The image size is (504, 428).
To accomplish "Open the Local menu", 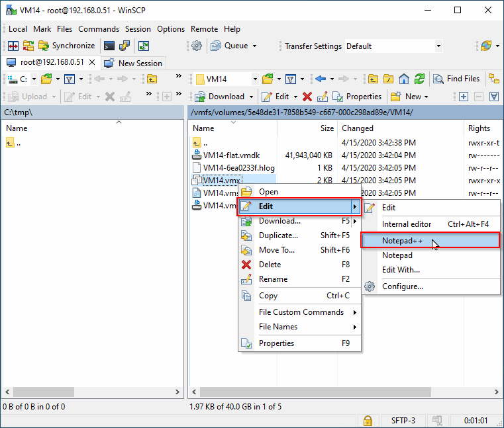I will [18, 29].
